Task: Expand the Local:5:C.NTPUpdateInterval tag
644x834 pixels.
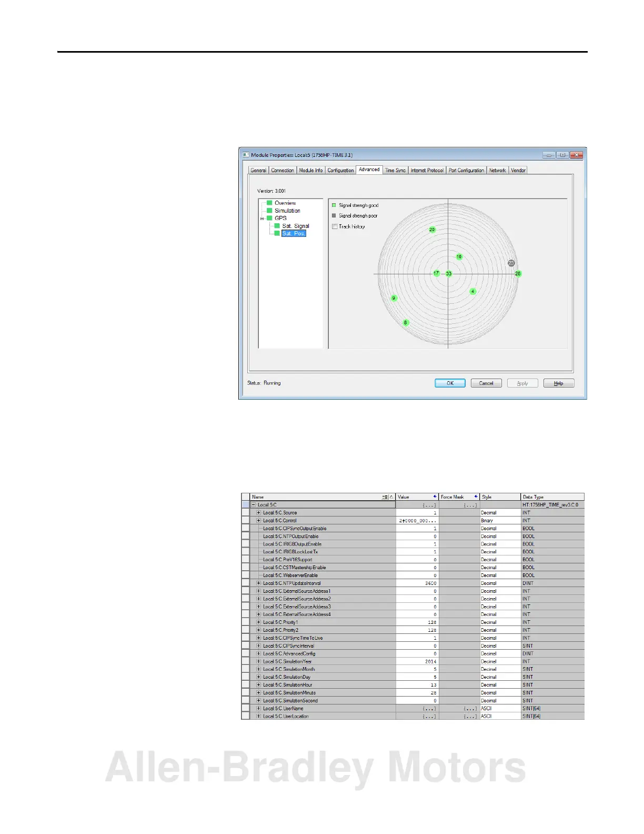Action: click(258, 583)
